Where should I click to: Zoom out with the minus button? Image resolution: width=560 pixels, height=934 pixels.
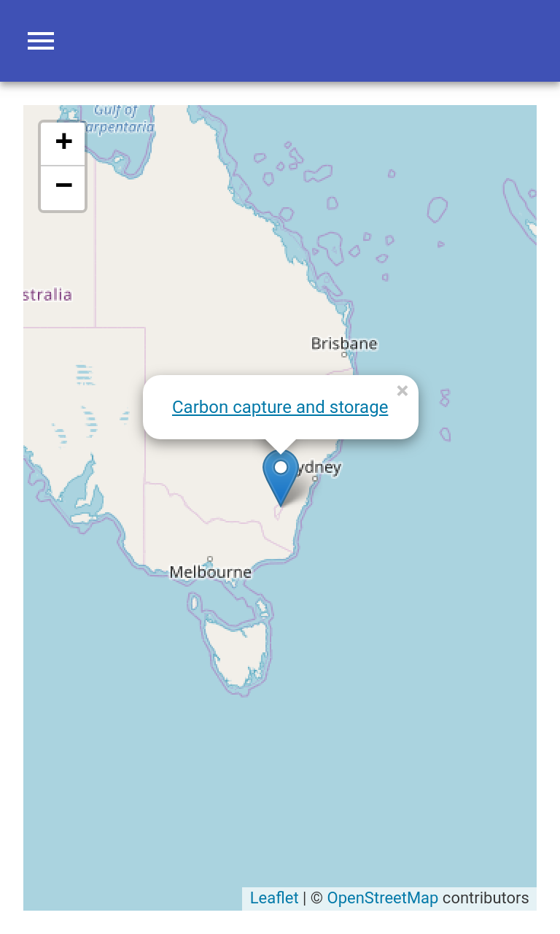tap(63, 187)
